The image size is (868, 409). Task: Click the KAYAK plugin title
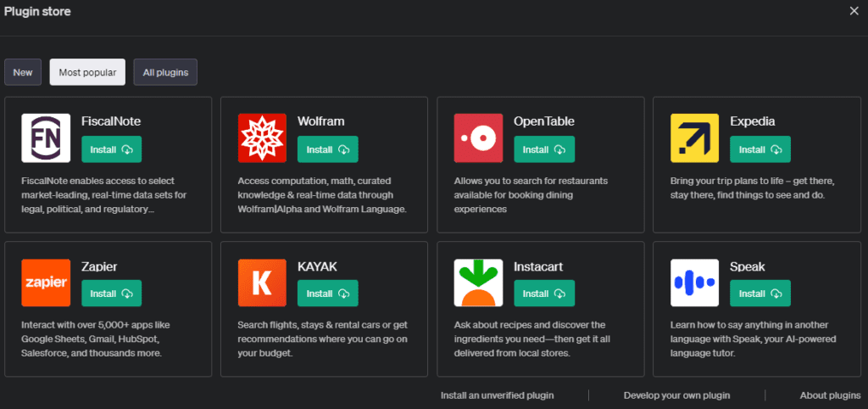pos(317,266)
